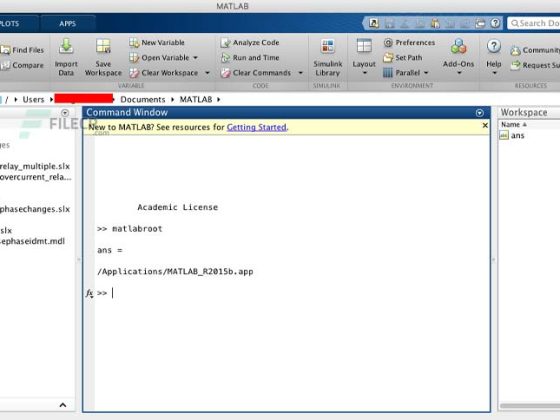560x420 pixels.
Task: Click Clear Commands
Action: [256, 73]
